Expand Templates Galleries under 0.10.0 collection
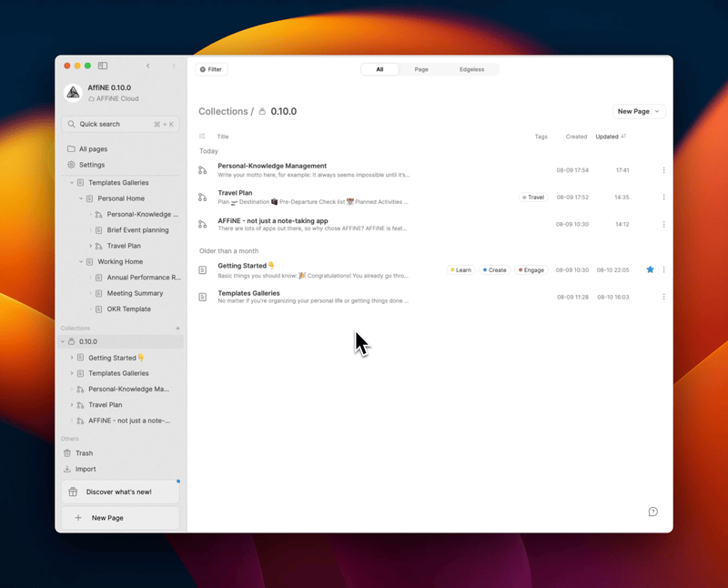 pos(72,373)
